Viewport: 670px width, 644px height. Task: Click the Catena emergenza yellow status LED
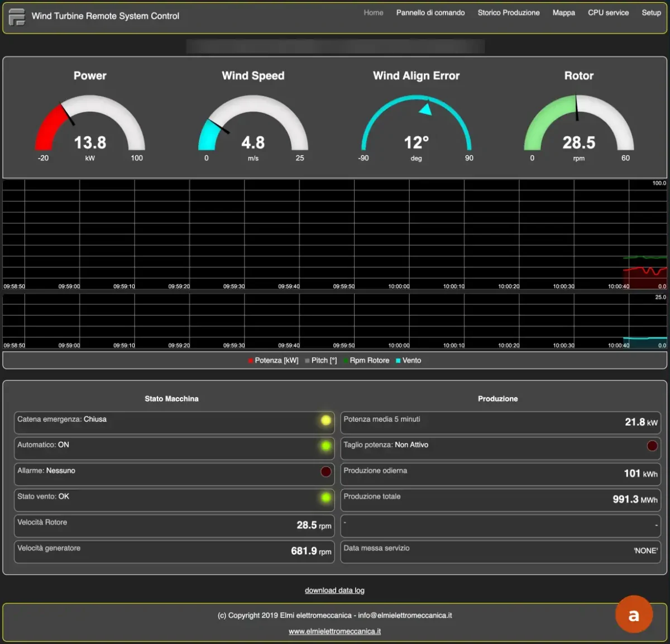[326, 421]
